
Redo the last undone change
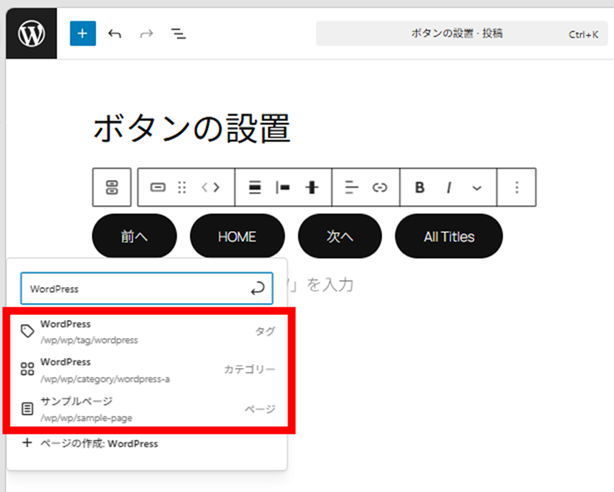pyautogui.click(x=146, y=33)
